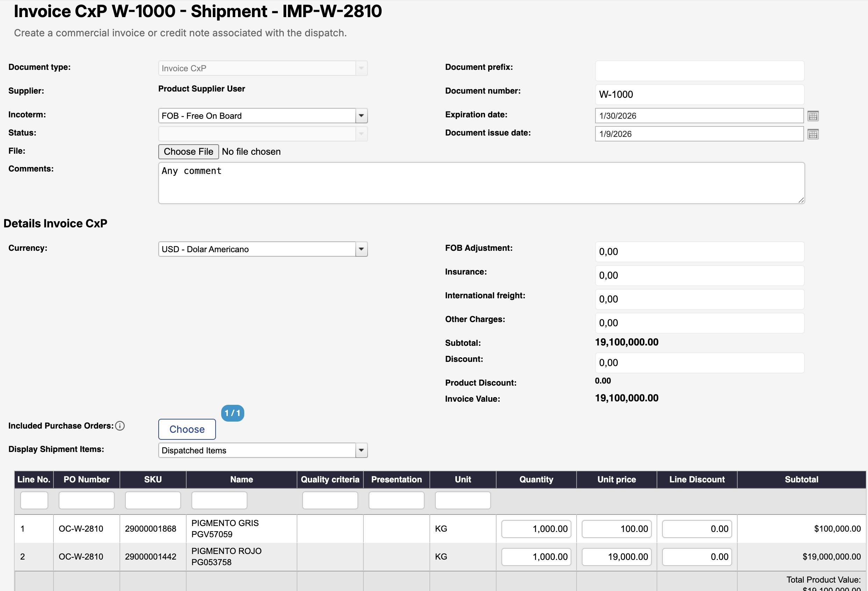Screen dimensions: 868x591
Task: Click in the Comments text area
Action: 481,183
